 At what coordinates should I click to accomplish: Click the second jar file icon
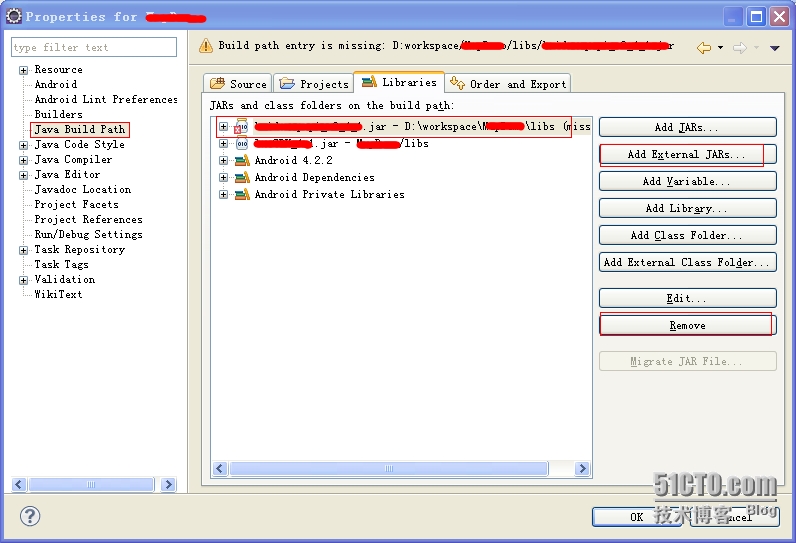242,144
